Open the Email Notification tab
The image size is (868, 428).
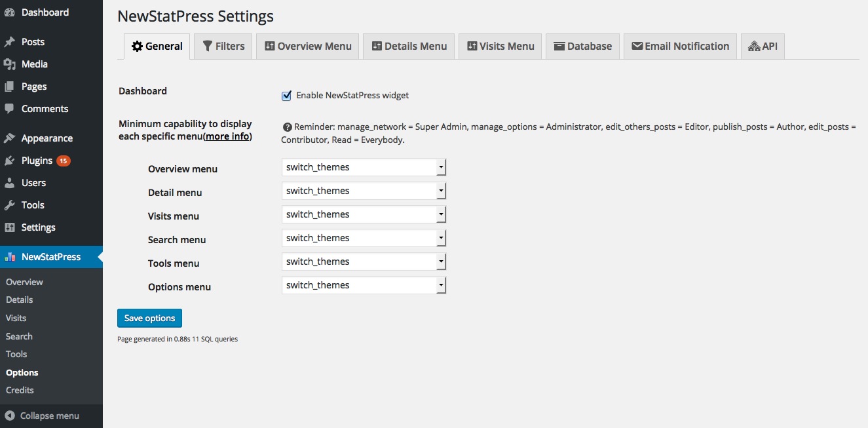point(680,47)
